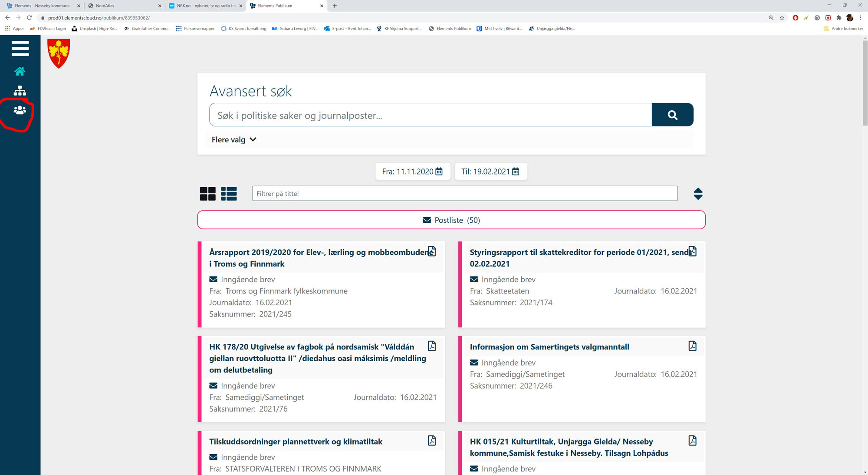Focus the politiske saker search field
This screenshot has width=868, height=475.
tap(431, 115)
